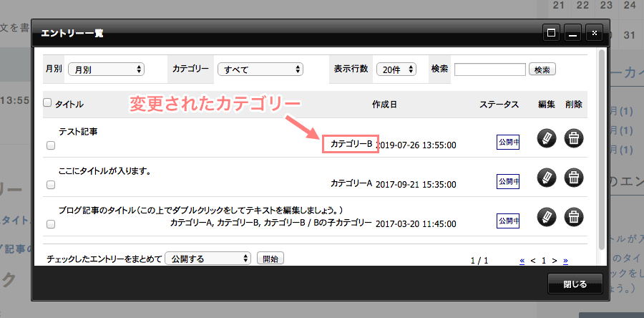Click the date 2017-03-20 11:45:00

click(x=416, y=224)
